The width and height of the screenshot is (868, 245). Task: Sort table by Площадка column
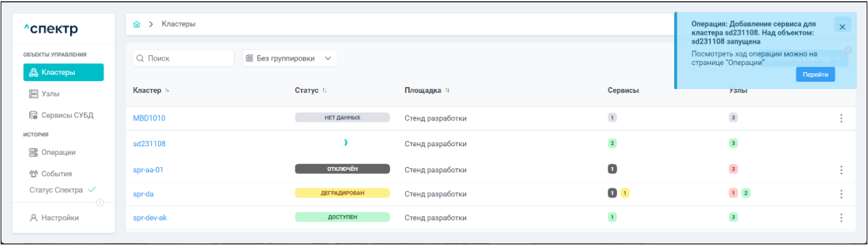[427, 90]
